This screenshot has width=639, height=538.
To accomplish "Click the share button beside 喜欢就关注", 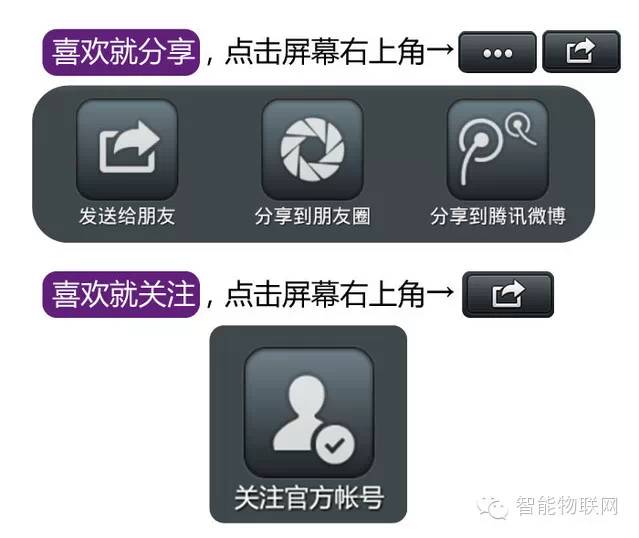I will 508,294.
